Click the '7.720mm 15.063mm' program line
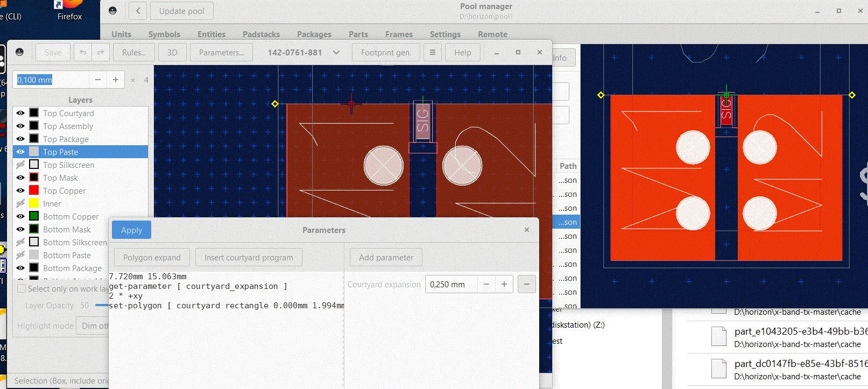 [147, 277]
